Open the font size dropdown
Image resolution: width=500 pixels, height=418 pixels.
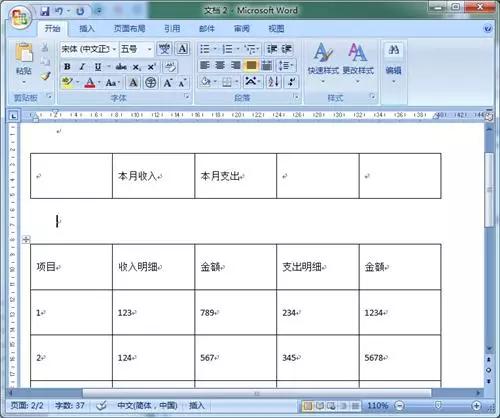[150, 49]
